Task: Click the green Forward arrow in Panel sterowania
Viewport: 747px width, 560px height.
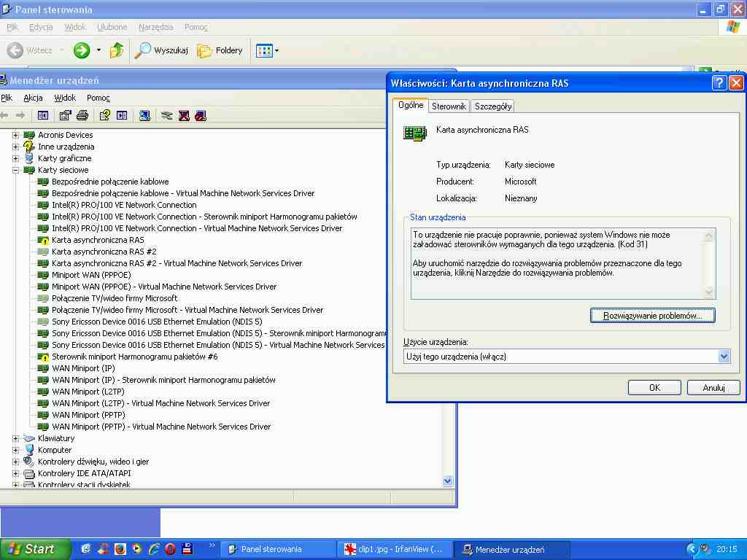Action: pyautogui.click(x=82, y=50)
